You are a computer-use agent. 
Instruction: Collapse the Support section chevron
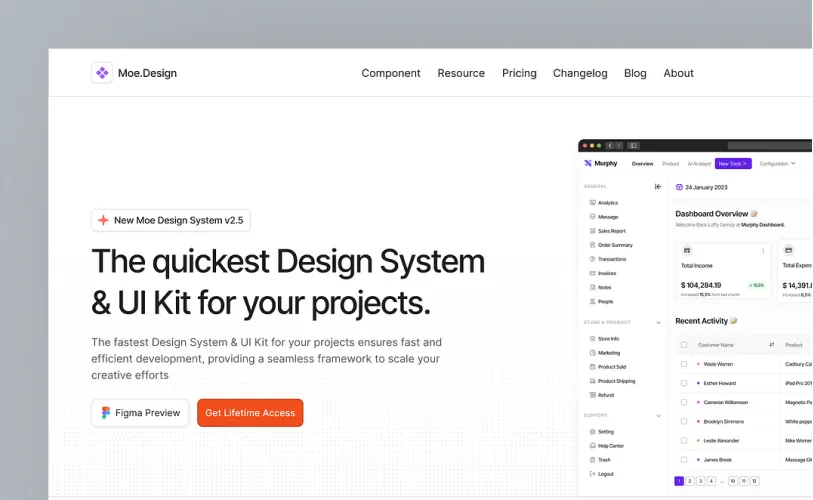click(x=658, y=415)
